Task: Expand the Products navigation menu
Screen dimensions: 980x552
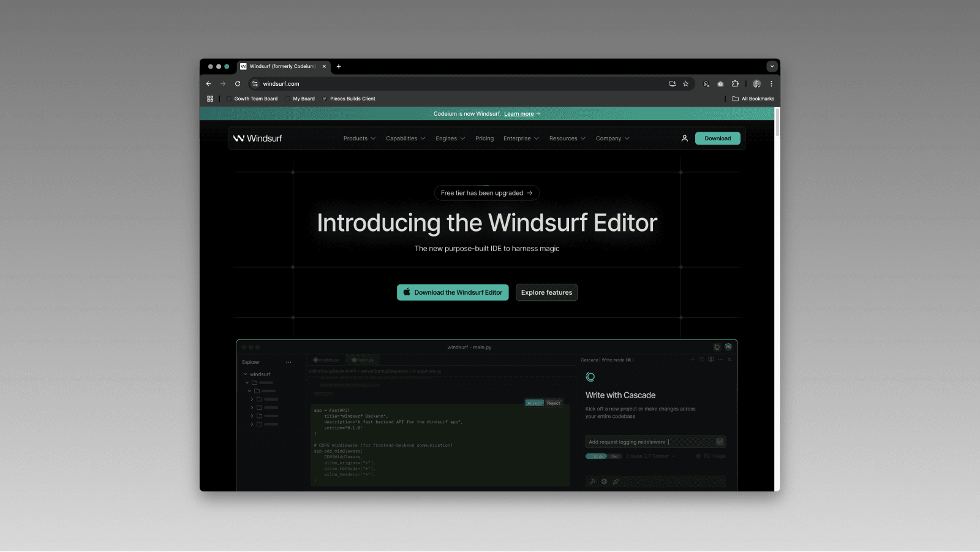Action: coord(360,138)
